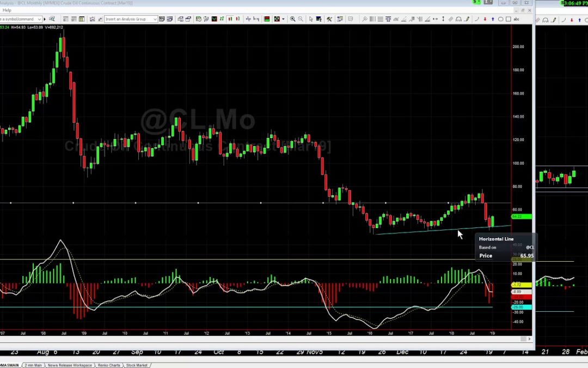Image resolution: width=588 pixels, height=368 pixels.
Task: Switch to candlestick chart style
Action: coord(230,19)
